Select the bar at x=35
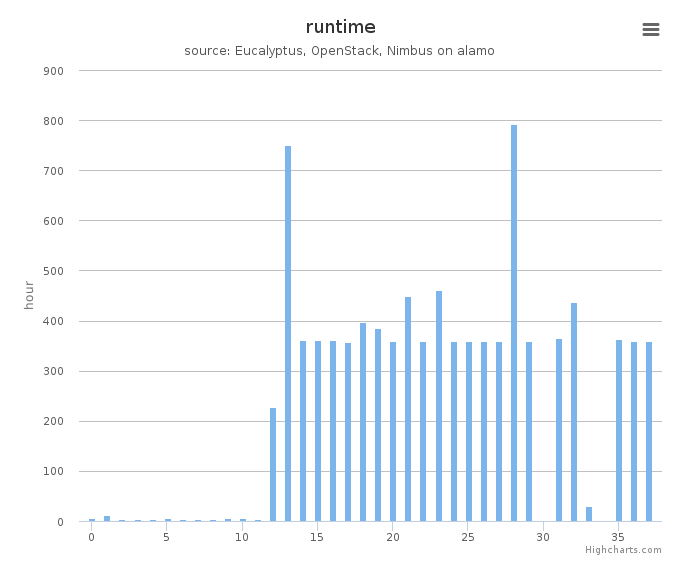 click(619, 431)
